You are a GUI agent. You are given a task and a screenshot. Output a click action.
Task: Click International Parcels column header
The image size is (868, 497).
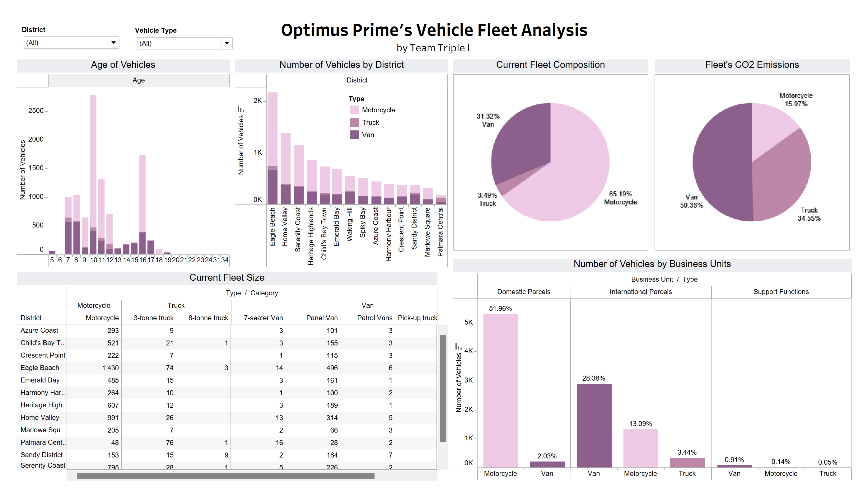pyautogui.click(x=641, y=292)
